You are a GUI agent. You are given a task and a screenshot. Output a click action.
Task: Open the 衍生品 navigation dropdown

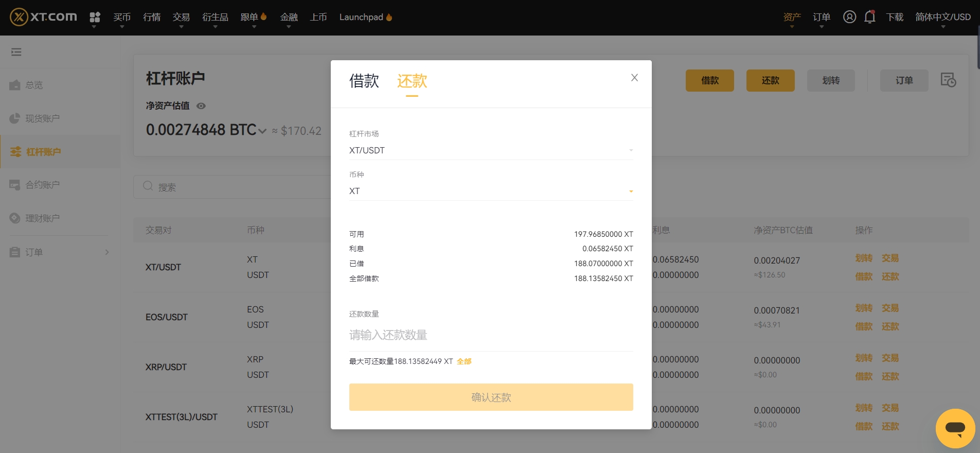click(215, 17)
